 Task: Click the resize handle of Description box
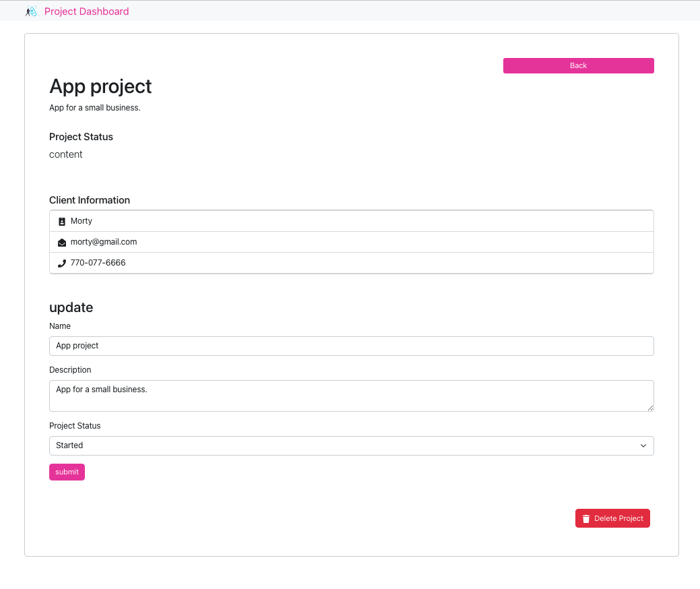pyautogui.click(x=650, y=408)
